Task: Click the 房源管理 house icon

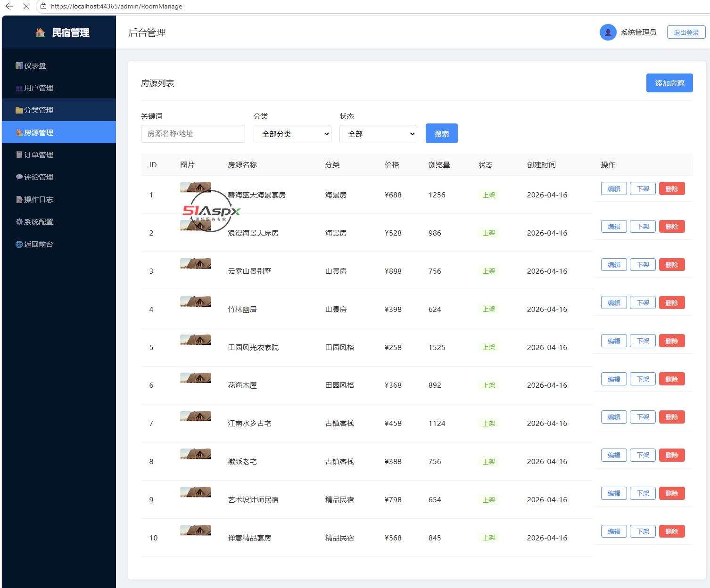Action: (19, 133)
